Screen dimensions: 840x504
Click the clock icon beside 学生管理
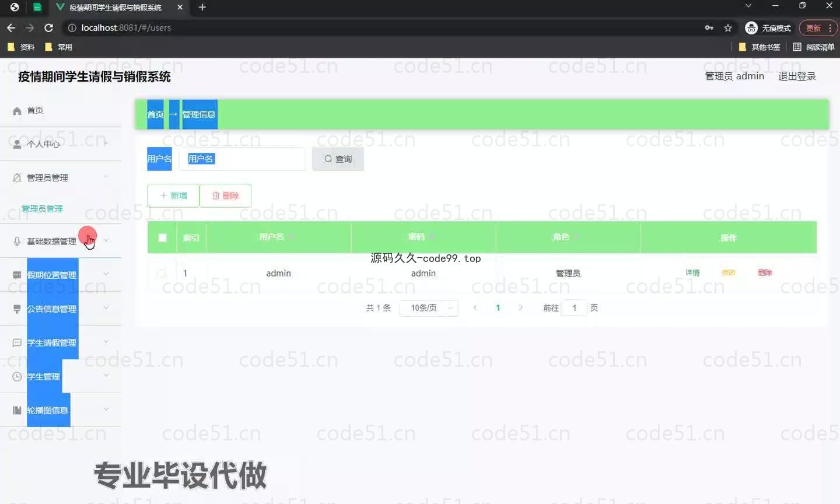click(x=17, y=376)
